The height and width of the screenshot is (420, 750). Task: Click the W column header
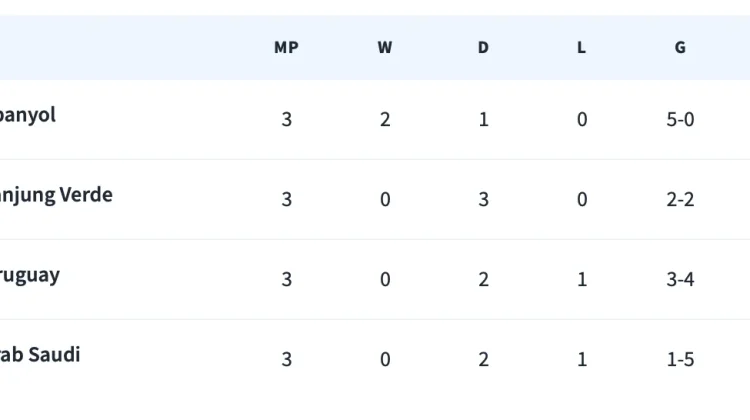pyautogui.click(x=385, y=47)
